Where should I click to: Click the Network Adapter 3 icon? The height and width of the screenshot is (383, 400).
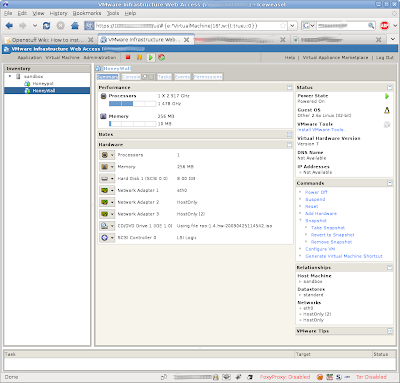point(105,214)
